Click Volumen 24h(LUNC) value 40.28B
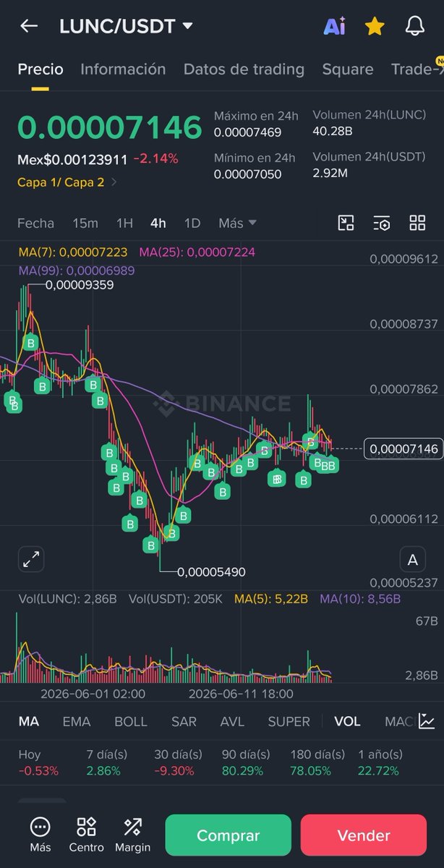This screenshot has height=868, width=444. tap(333, 133)
